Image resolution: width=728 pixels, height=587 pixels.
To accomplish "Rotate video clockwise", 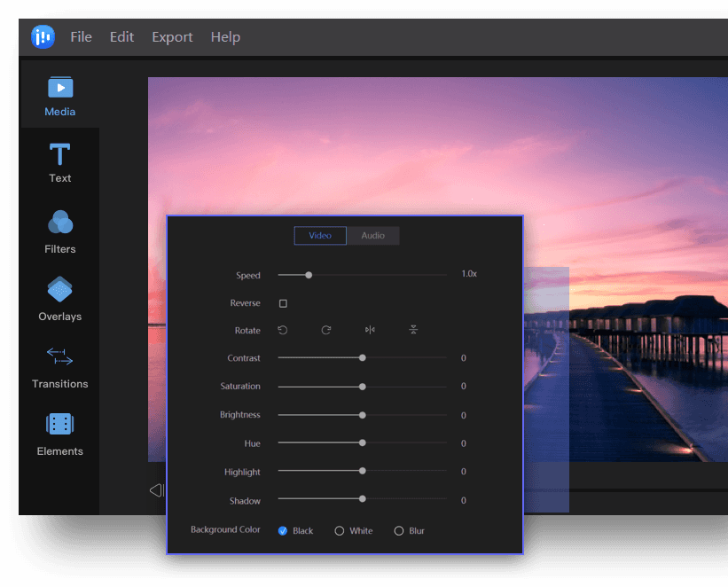I will (326, 330).
